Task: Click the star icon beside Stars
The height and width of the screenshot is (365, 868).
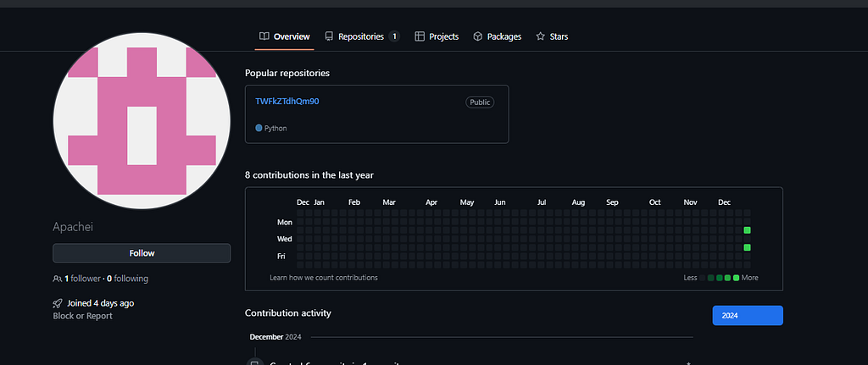Action: click(540, 36)
